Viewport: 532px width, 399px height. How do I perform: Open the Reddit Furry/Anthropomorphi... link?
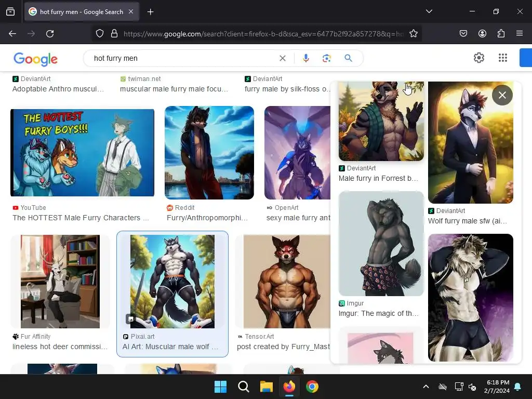tap(207, 218)
